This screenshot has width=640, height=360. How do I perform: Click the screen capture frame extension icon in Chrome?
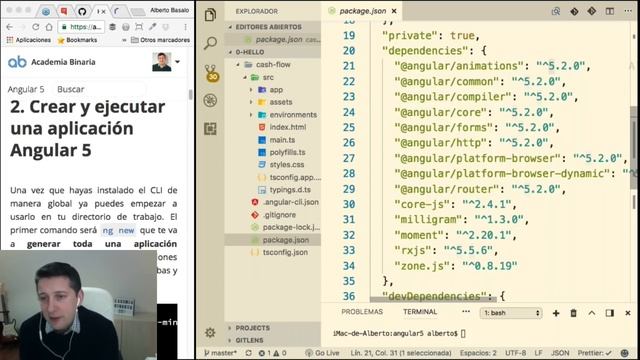coord(139,27)
